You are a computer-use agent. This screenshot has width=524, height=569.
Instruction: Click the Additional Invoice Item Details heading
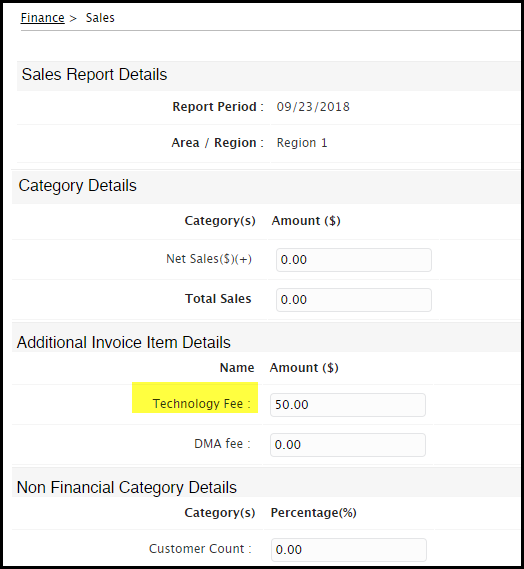(x=124, y=342)
